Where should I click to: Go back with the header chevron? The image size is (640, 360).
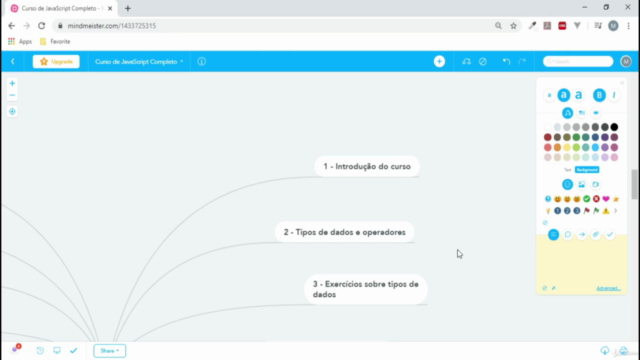pos(13,62)
